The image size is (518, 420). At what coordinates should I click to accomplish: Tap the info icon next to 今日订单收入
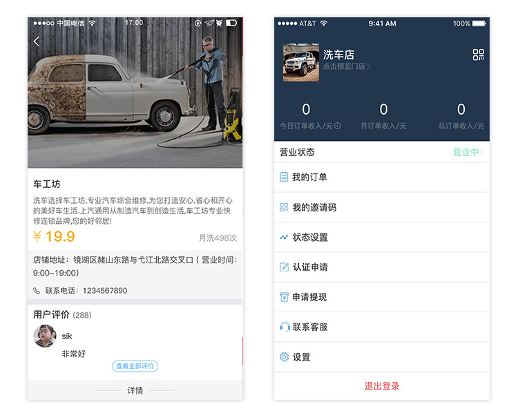337,126
